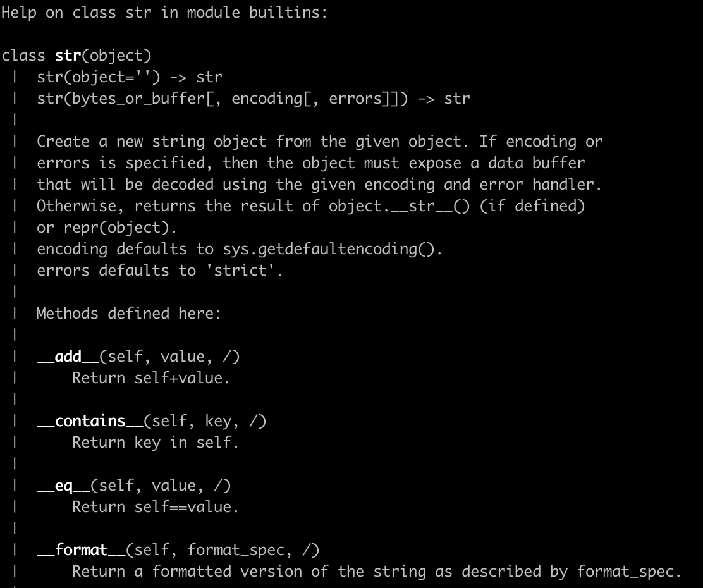The image size is (703, 588).
Task: Click the str(object='') signature line
Action: [130, 77]
